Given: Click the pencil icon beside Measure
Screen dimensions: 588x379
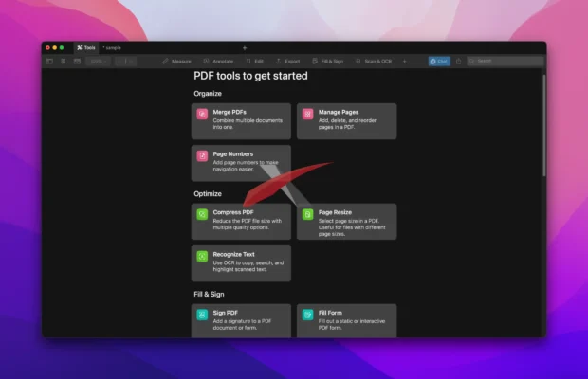Looking at the screenshot, I should point(165,61).
